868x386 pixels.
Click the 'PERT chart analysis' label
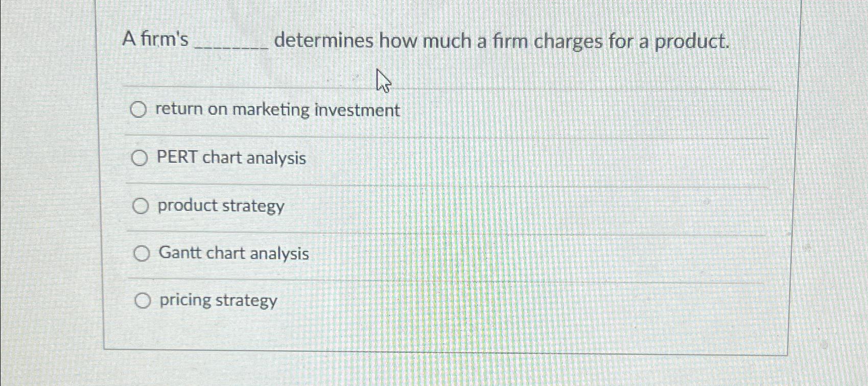(x=232, y=158)
